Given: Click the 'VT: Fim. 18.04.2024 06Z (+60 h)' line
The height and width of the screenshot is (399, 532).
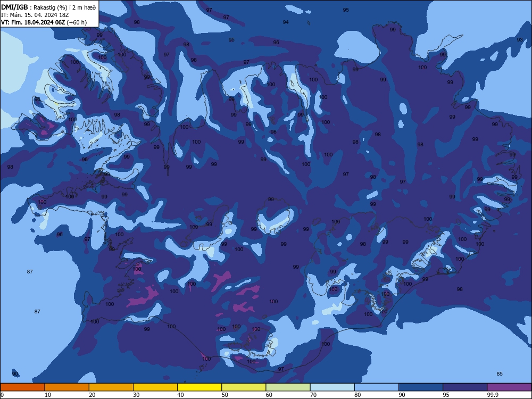Looking at the screenshot, I should point(44,22).
